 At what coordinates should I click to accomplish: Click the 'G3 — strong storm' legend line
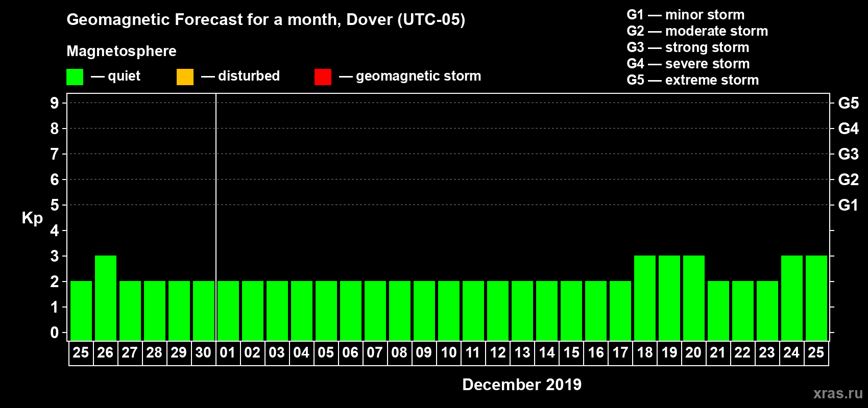pos(688,47)
